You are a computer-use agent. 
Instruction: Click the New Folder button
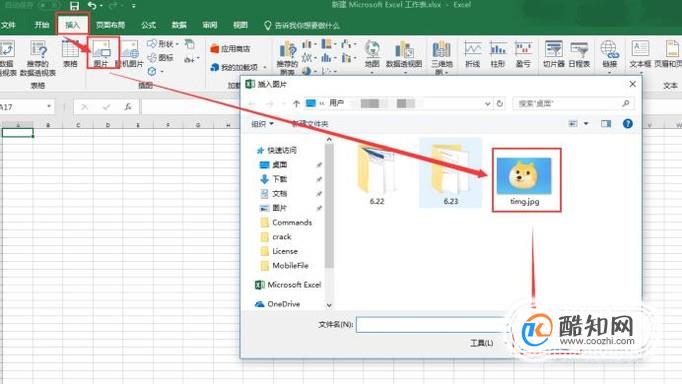coord(310,124)
